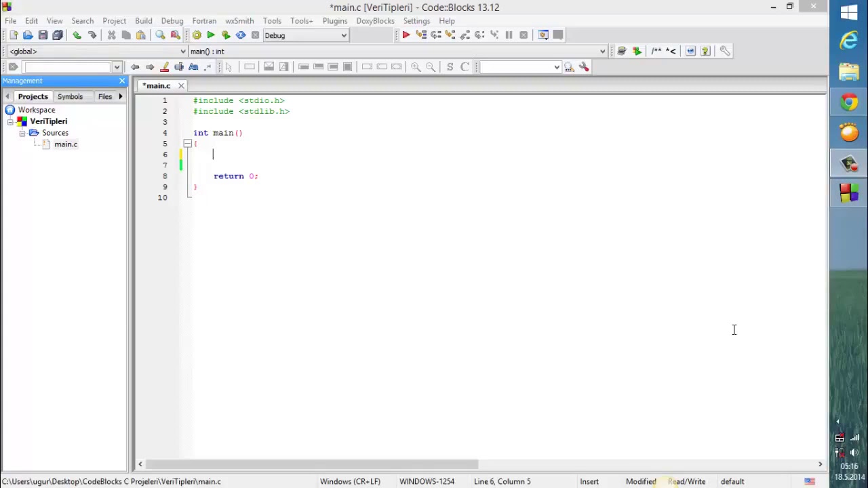Save the file with the floppy icon
868x488 pixels.
[x=43, y=35]
